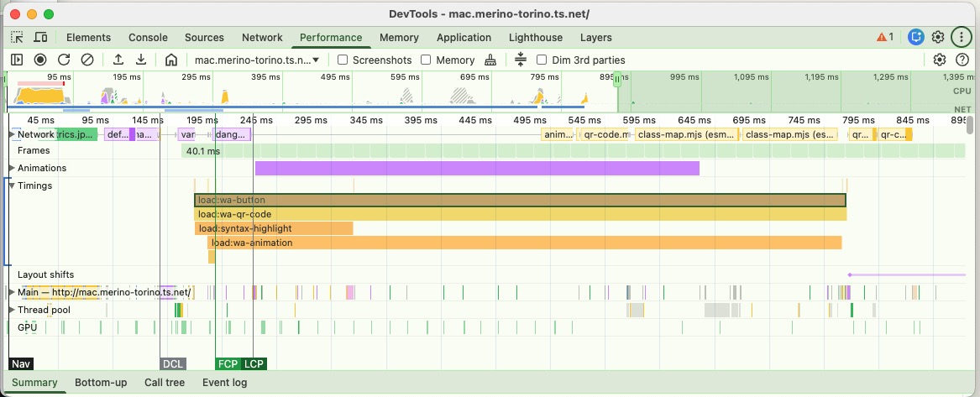The height and width of the screenshot is (397, 980).
Task: Select the Summary bottom tab
Action: (x=34, y=383)
